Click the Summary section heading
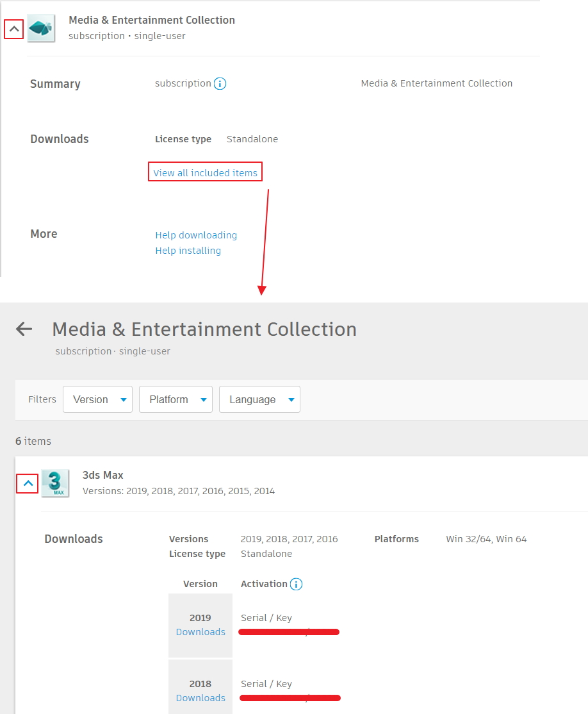 [55, 83]
